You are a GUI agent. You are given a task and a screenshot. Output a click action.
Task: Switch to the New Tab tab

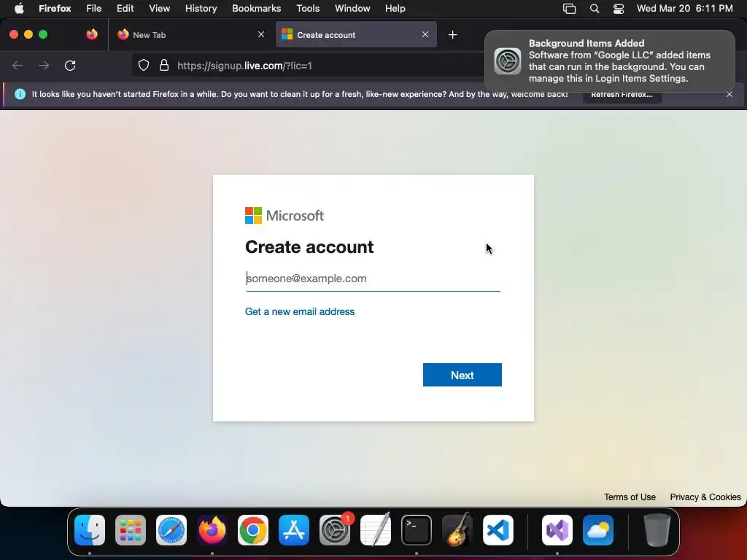click(x=190, y=35)
